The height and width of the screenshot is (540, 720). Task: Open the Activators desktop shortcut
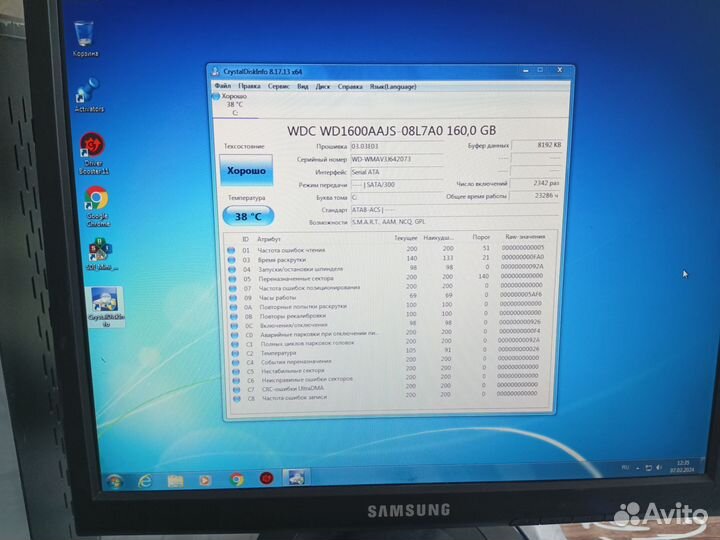[x=89, y=95]
